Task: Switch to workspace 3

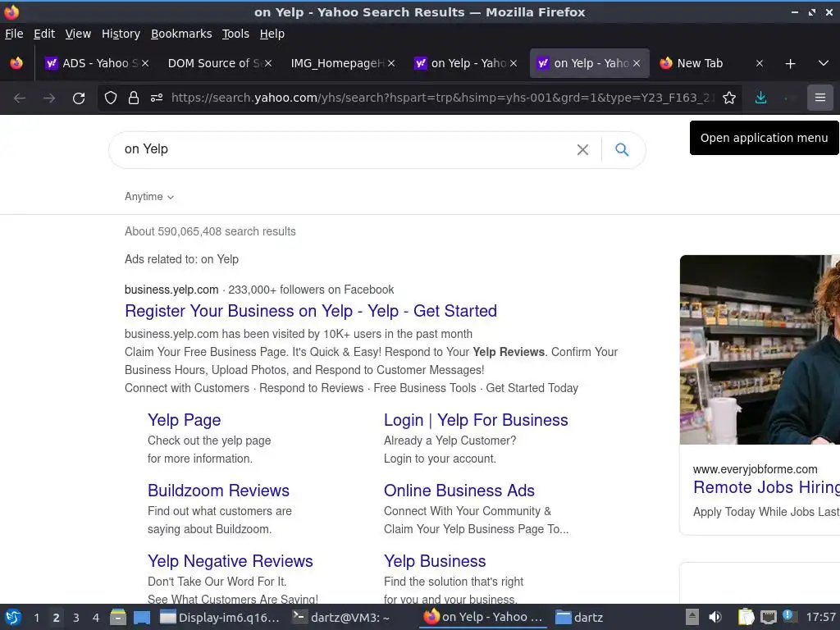Action: coord(76,618)
